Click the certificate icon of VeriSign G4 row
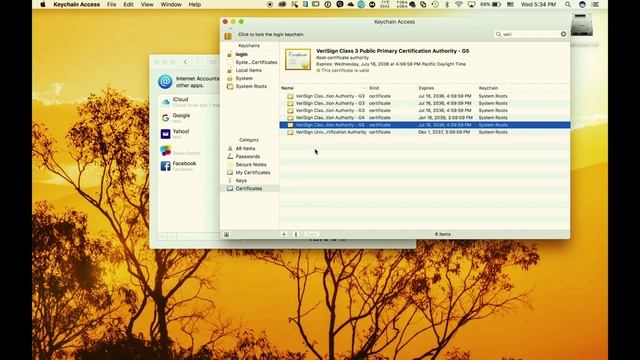 click(290, 118)
